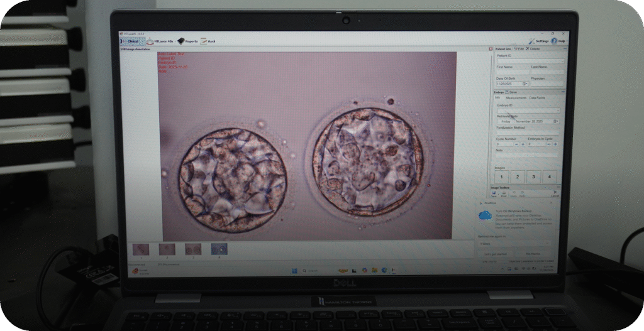Click the First Name field

[x=512, y=72]
